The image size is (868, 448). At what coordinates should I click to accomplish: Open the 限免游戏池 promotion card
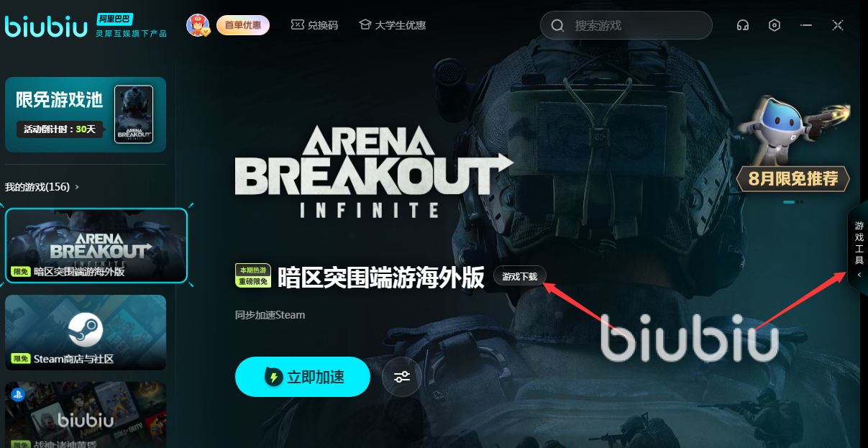[x=86, y=115]
